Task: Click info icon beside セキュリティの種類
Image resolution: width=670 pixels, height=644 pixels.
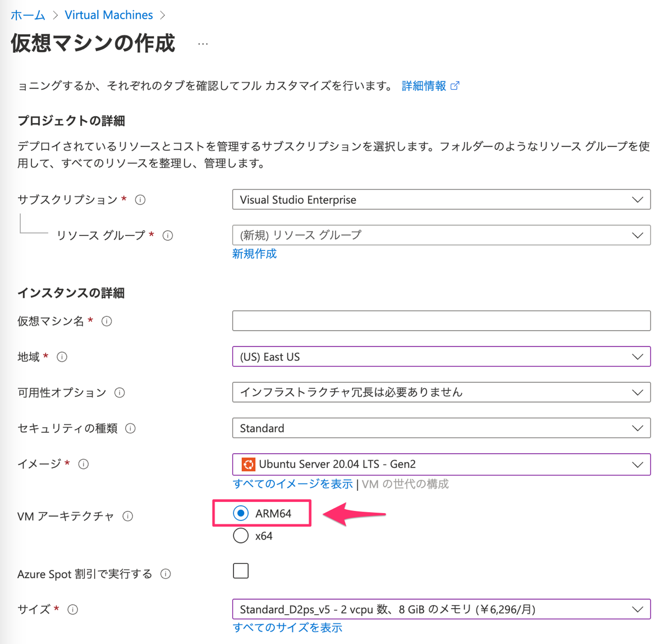Action: click(131, 429)
